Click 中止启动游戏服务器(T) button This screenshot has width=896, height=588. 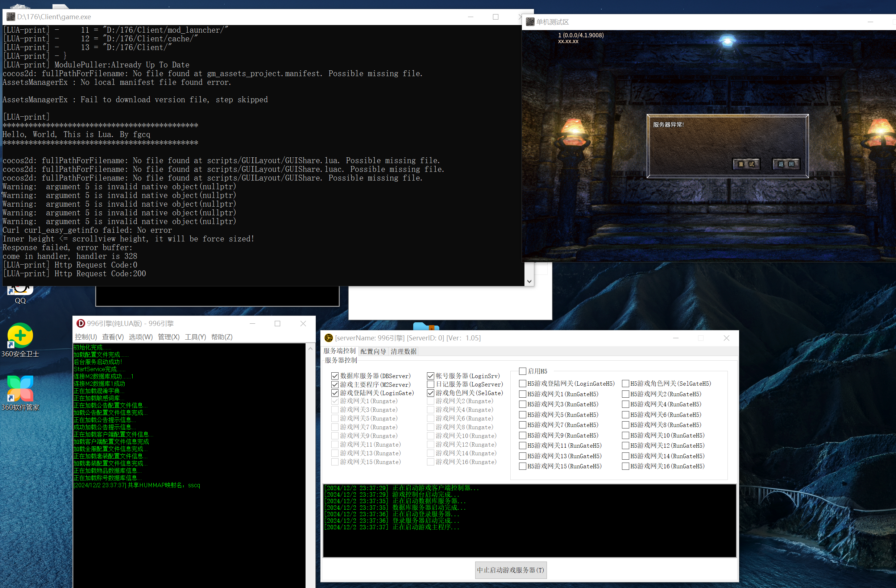coord(510,570)
